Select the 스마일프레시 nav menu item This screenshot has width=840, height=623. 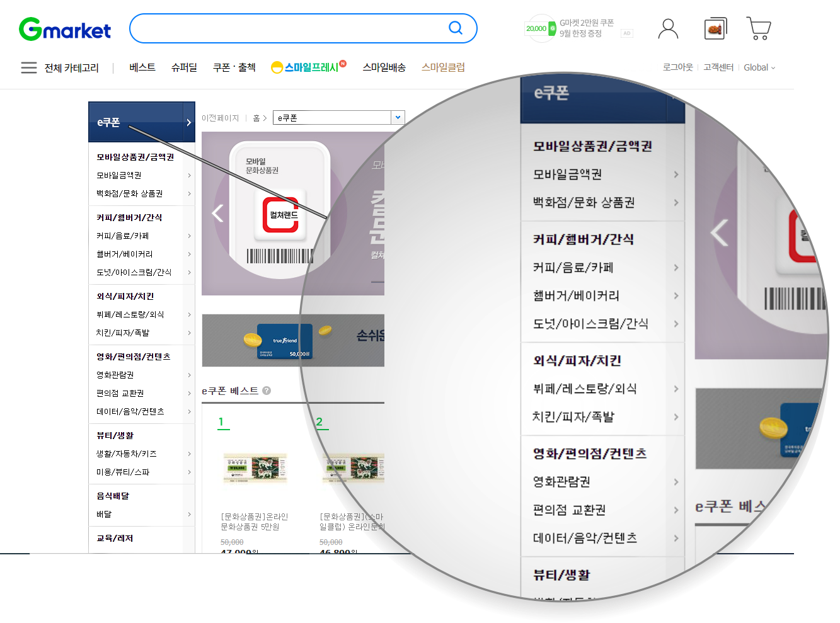(x=309, y=67)
